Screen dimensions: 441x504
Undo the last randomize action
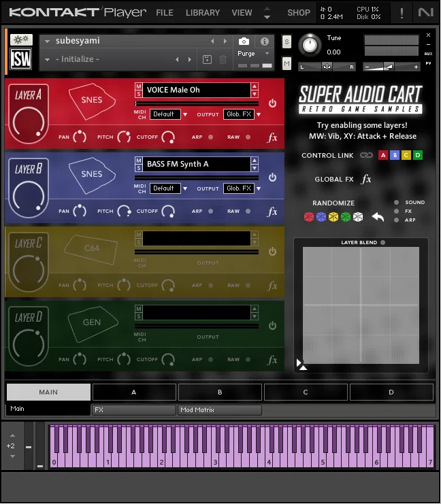click(x=378, y=217)
